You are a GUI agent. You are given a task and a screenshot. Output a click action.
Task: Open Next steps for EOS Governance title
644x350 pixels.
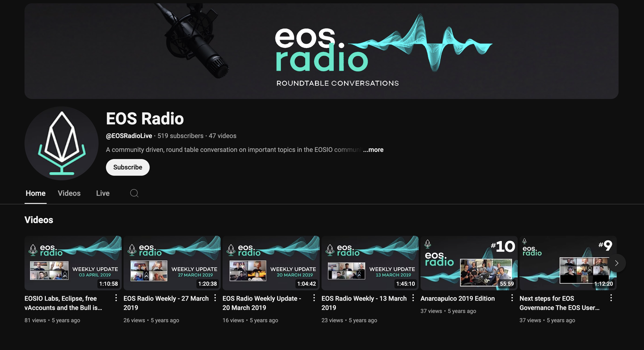pos(560,303)
